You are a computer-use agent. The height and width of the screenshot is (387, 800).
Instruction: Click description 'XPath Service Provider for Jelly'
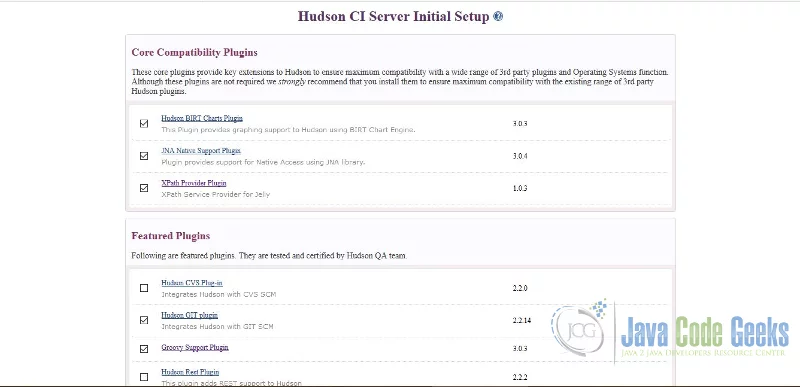(216, 194)
